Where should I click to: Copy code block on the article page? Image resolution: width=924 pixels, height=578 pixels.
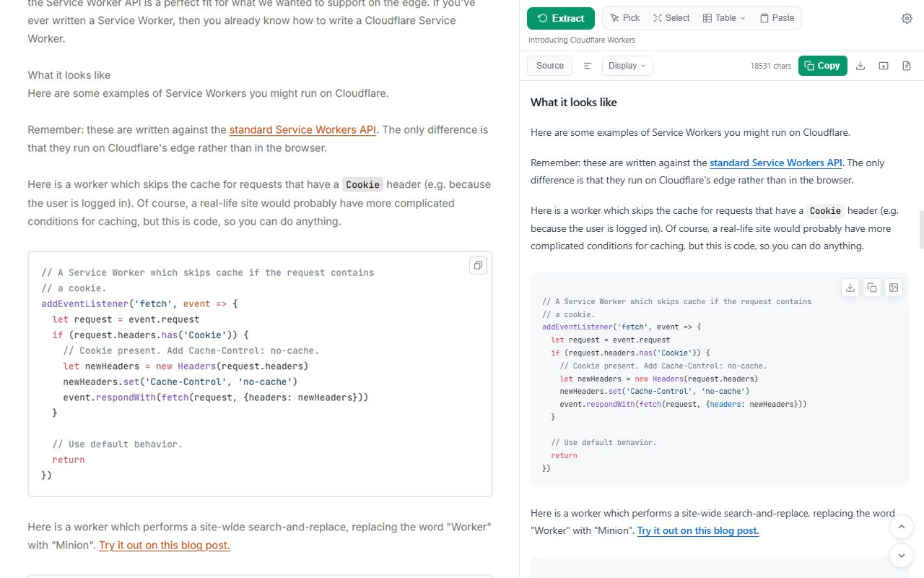pos(478,266)
